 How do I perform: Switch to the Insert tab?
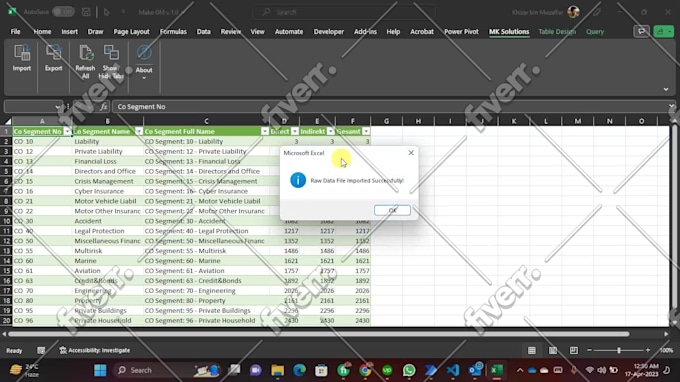click(x=69, y=32)
